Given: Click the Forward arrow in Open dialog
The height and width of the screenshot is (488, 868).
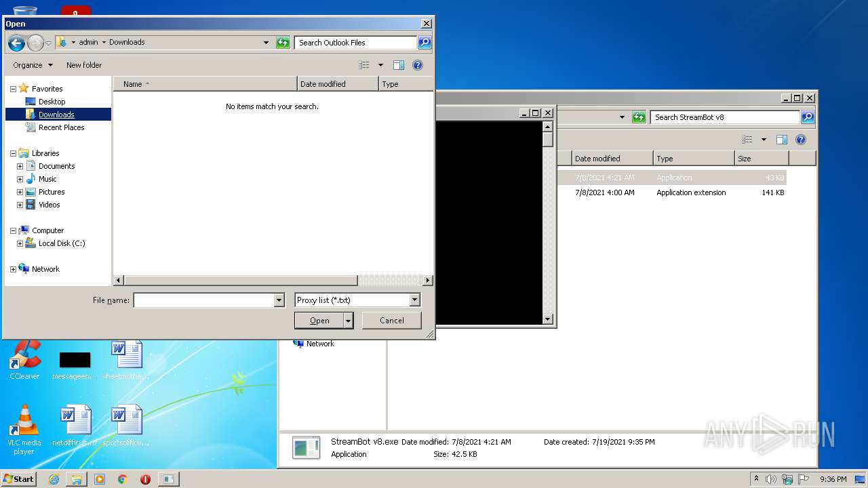Looking at the screenshot, I should click(35, 43).
